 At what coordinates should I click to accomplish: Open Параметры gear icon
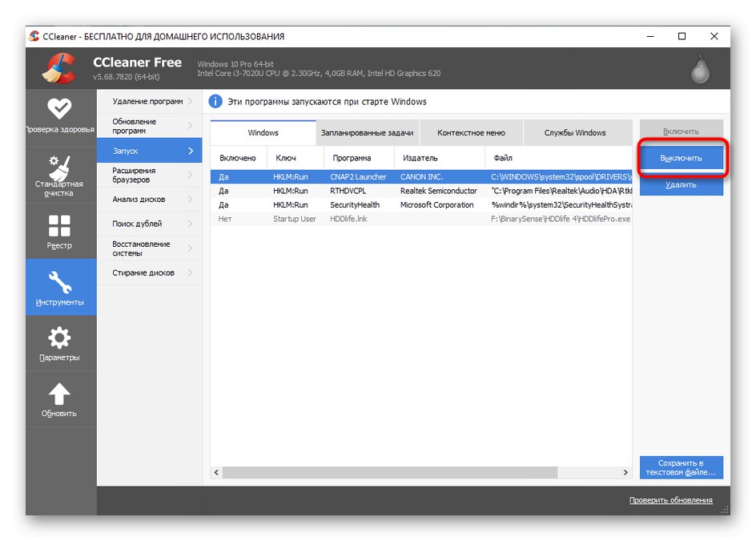point(59,337)
